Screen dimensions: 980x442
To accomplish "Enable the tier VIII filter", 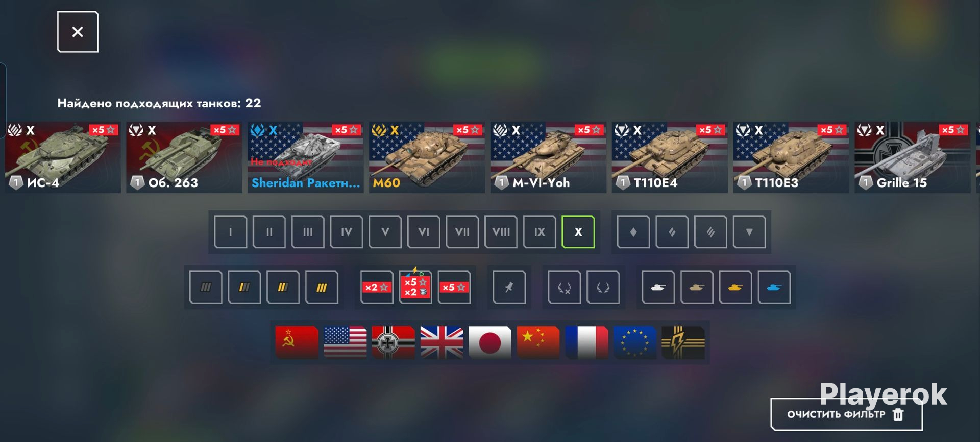I will (x=501, y=232).
